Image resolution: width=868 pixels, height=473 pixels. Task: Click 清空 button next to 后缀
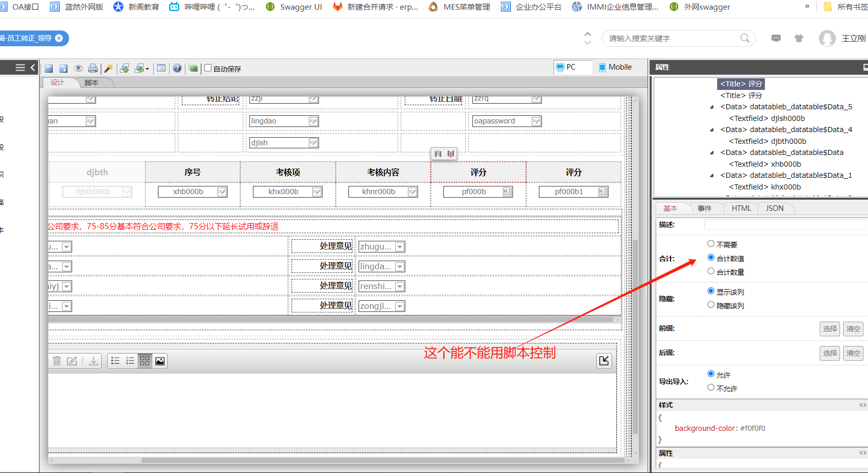tap(853, 353)
